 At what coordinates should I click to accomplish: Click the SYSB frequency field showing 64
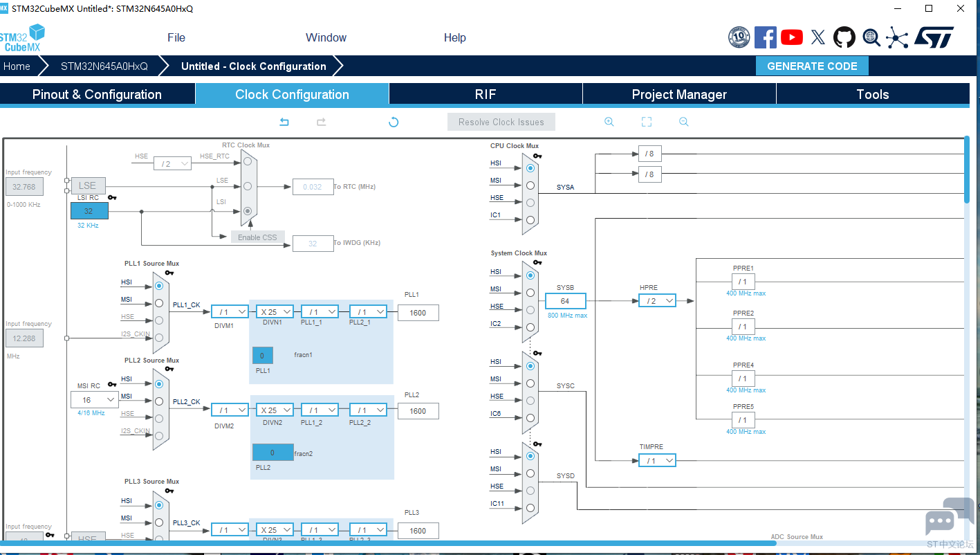pyautogui.click(x=565, y=301)
